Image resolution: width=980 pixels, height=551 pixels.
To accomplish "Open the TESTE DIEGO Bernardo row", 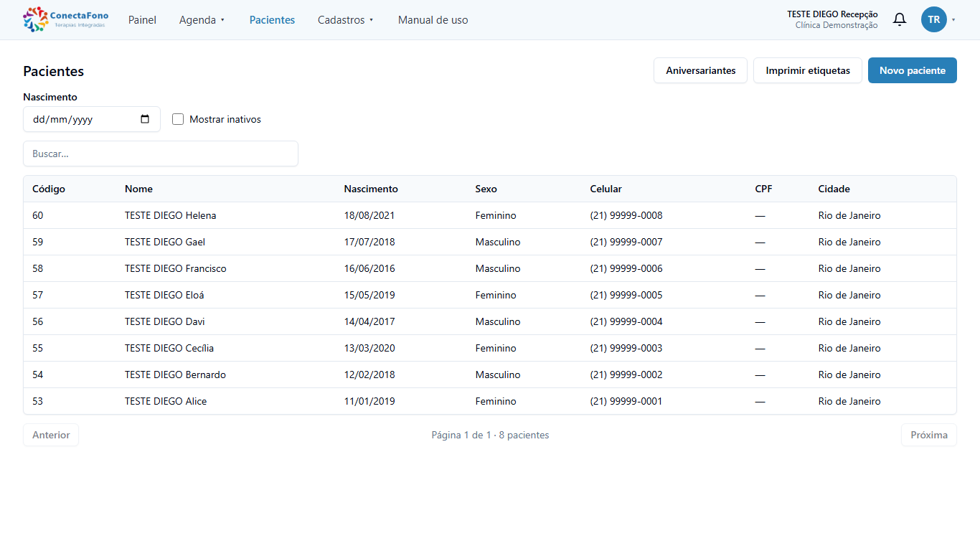I will [x=490, y=375].
